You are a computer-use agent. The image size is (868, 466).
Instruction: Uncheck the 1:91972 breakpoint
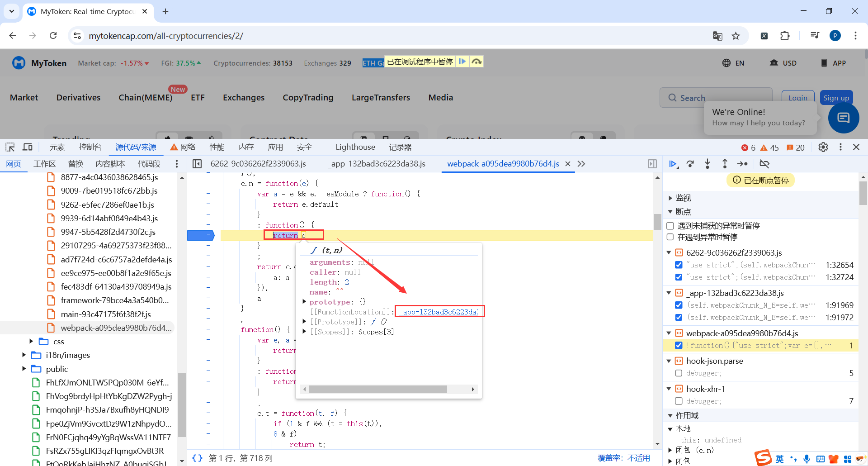click(x=679, y=318)
